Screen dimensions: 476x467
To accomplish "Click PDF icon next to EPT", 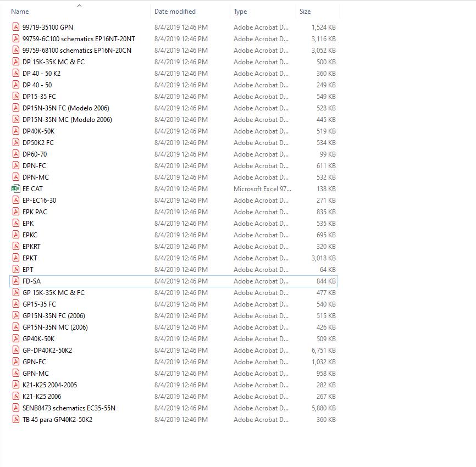I will pos(16,269).
